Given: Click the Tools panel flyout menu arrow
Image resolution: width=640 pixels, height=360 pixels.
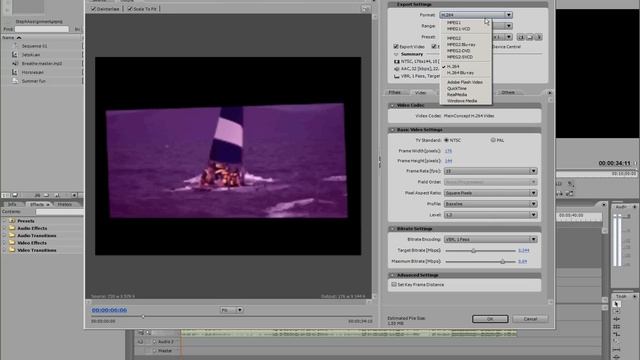Looking at the screenshot, I should (x=635, y=296).
